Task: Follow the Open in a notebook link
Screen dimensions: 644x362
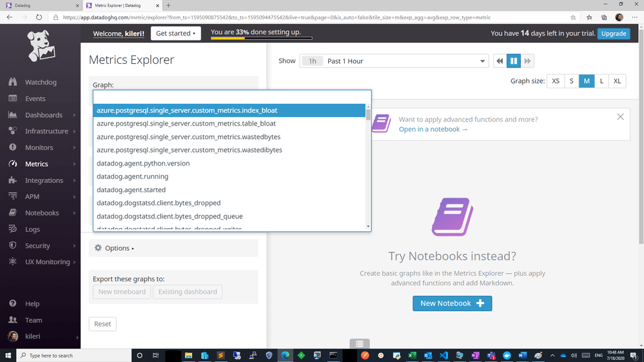Action: tap(433, 129)
